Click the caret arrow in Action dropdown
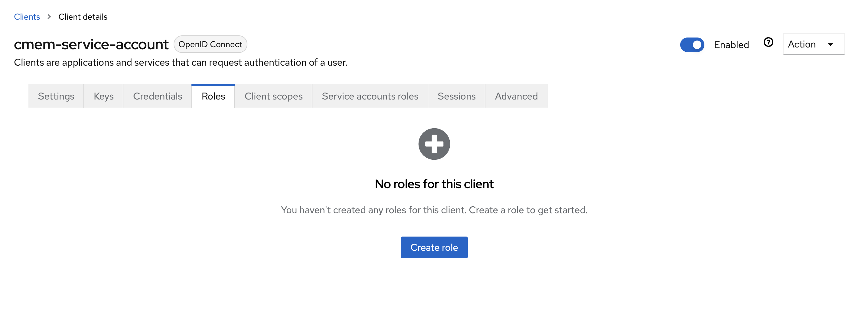 pyautogui.click(x=830, y=44)
